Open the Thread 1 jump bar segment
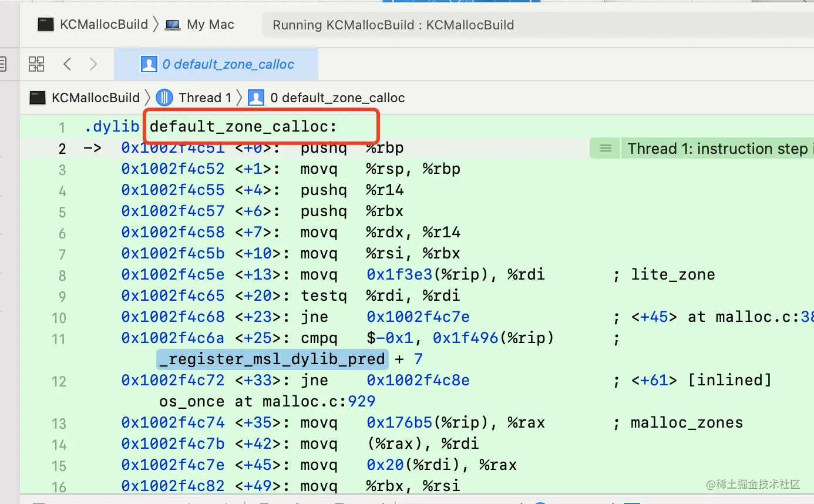This screenshot has width=814, height=504. [x=193, y=98]
